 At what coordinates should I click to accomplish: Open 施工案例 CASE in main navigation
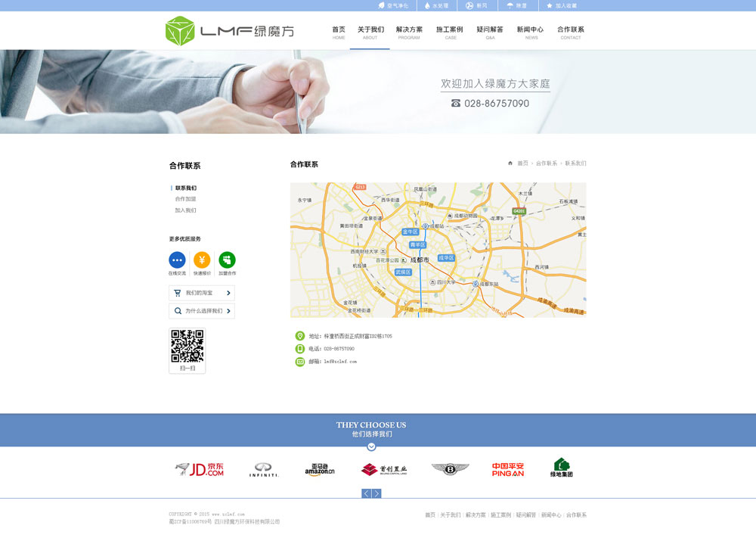(449, 33)
